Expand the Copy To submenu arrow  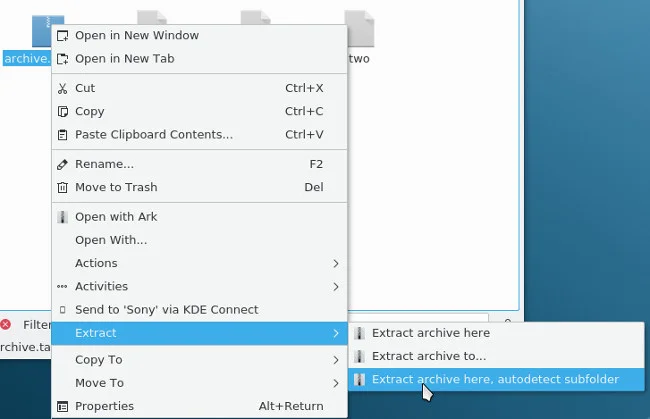coord(335,360)
